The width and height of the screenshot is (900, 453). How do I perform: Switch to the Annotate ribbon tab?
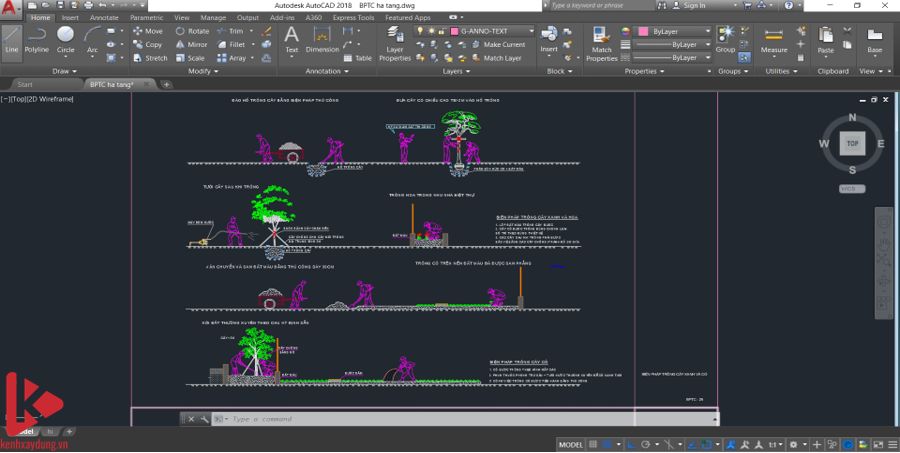tap(104, 17)
